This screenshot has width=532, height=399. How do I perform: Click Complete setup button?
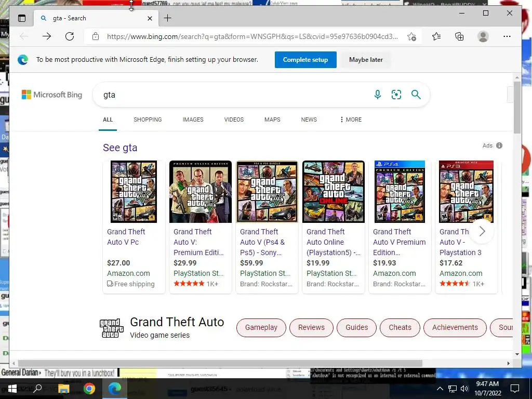305,60
